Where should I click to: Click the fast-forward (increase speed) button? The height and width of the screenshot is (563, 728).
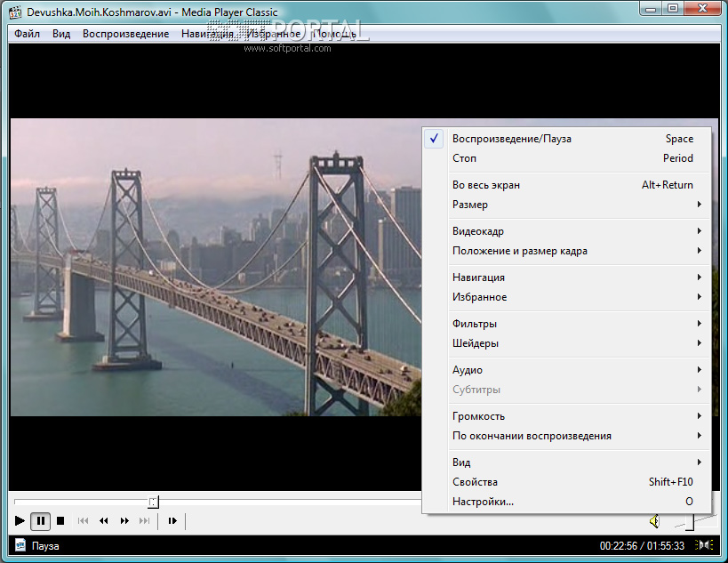pos(124,521)
